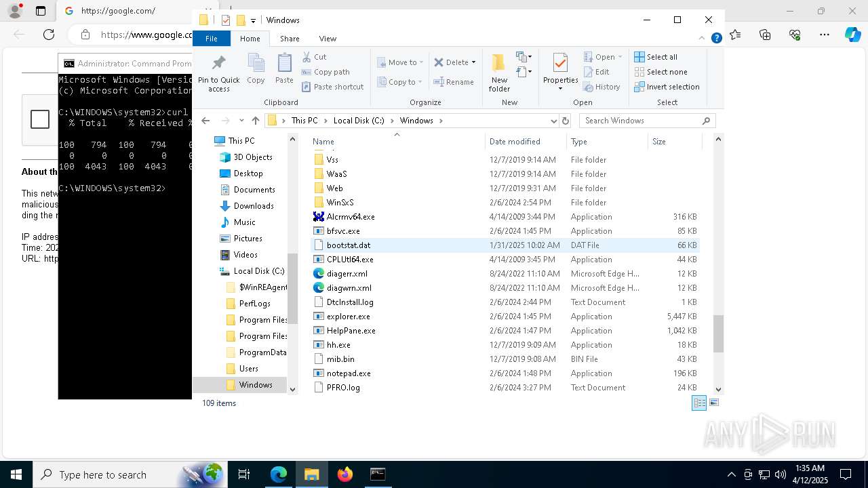868x488 pixels.
Task: Select the WinSxS folder
Action: [340, 203]
